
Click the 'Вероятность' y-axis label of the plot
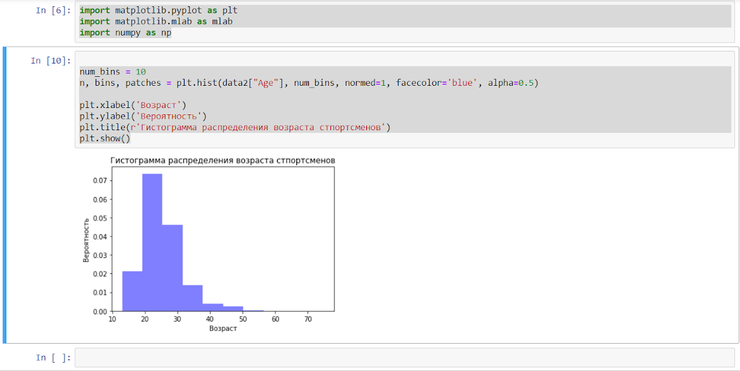point(86,240)
